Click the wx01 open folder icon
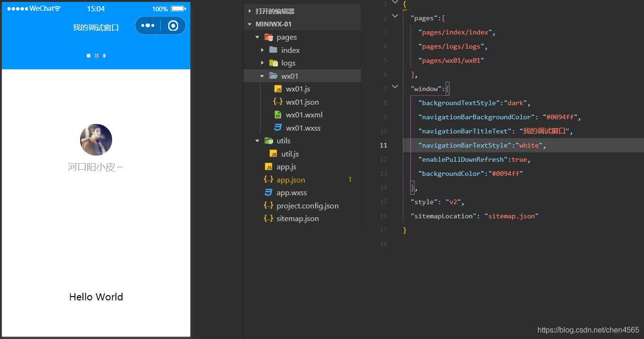 (x=273, y=76)
